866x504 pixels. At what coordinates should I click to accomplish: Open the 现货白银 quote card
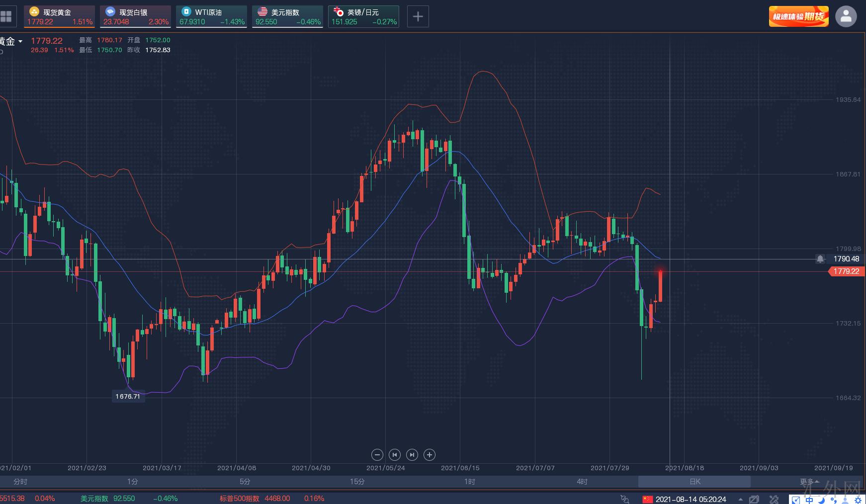point(135,16)
